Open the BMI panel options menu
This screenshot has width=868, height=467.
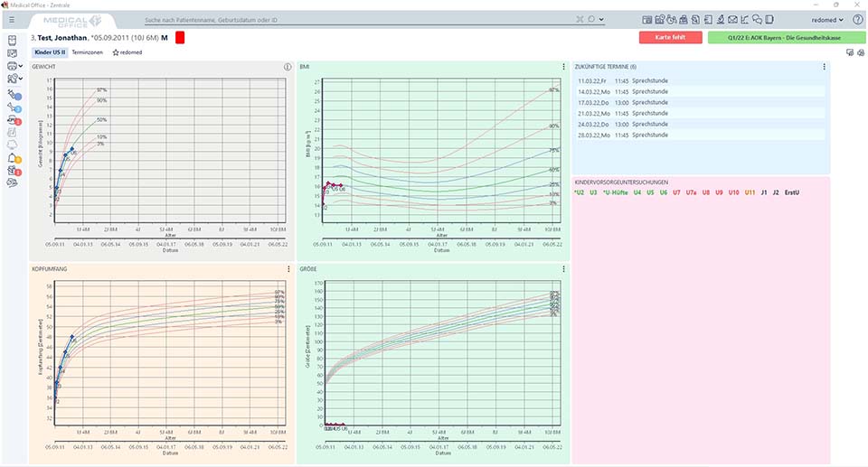[563, 67]
